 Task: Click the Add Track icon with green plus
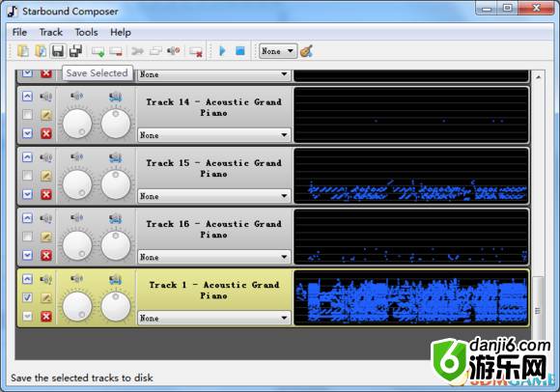(x=98, y=51)
